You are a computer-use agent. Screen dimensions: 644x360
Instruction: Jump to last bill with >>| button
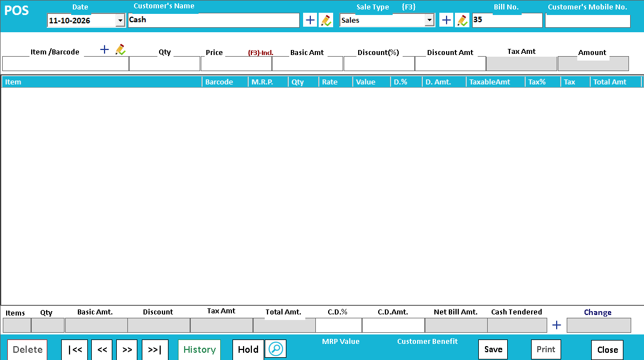(x=155, y=350)
